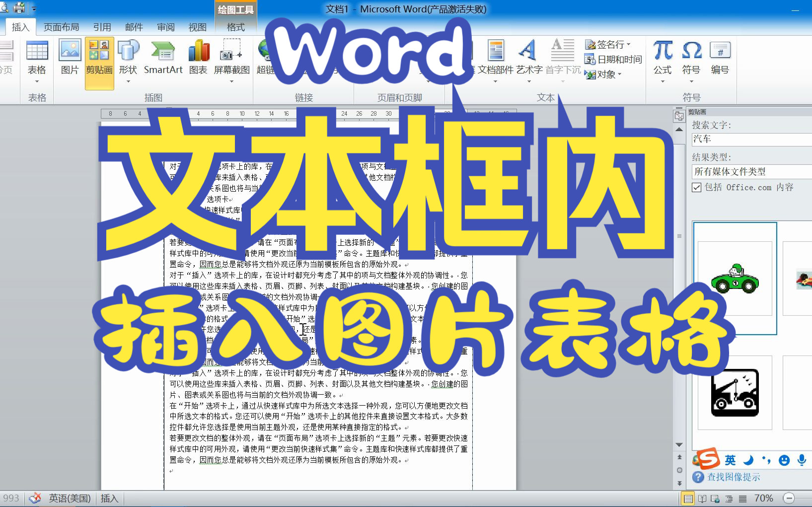Open the 审阅 ribbon tab
This screenshot has width=812, height=507.
165,27
